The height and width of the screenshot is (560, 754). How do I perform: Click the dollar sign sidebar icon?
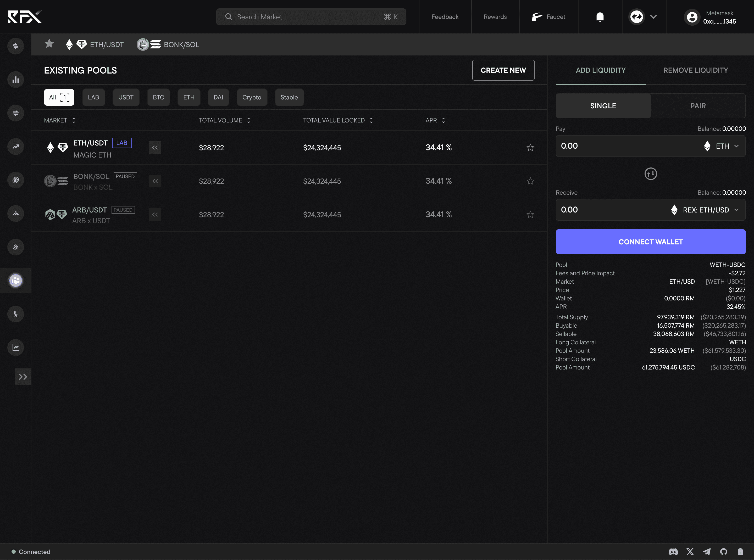16,46
